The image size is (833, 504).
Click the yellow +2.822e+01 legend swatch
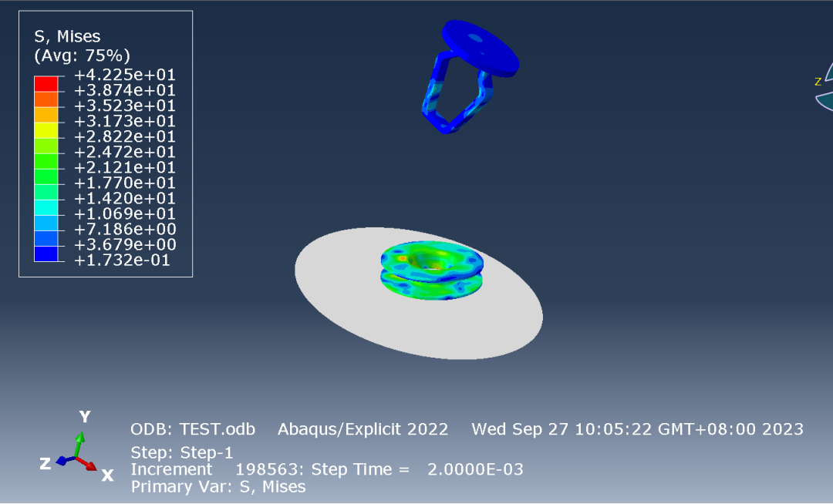pyautogui.click(x=46, y=130)
